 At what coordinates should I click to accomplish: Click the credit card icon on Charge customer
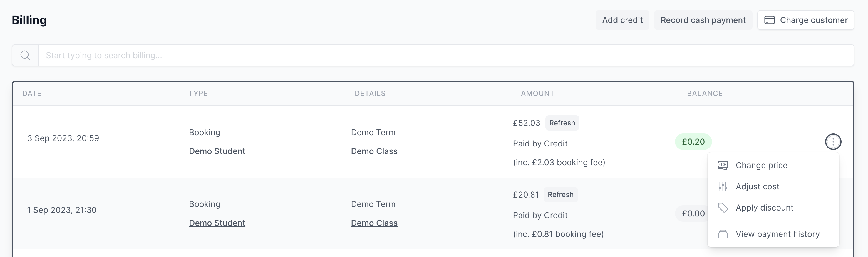[x=770, y=20]
